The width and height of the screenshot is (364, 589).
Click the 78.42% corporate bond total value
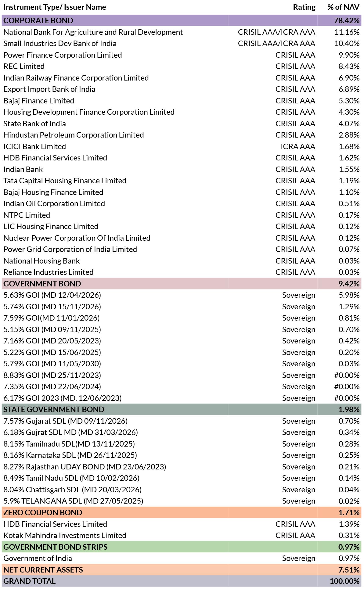click(x=347, y=20)
